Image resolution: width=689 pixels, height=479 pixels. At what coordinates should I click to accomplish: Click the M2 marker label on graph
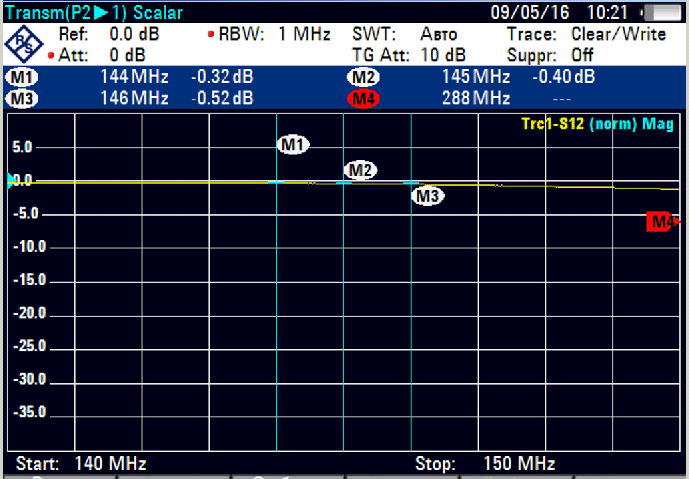pyautogui.click(x=360, y=170)
